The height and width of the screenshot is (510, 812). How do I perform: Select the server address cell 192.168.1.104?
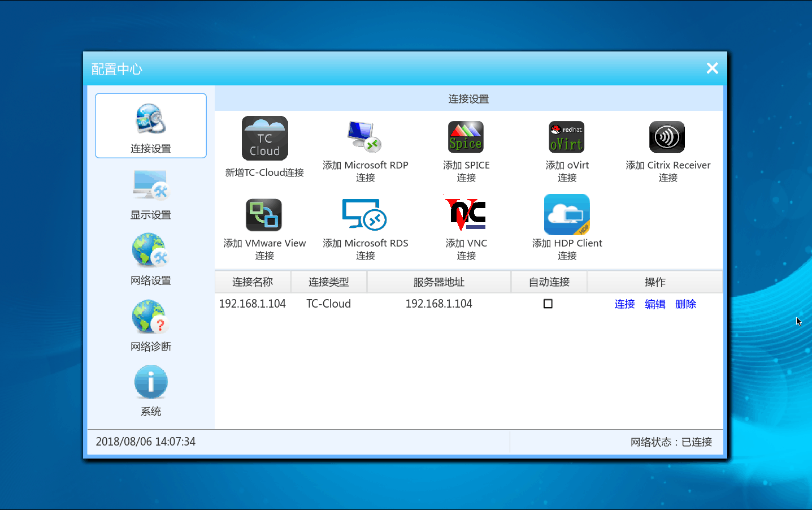(x=439, y=304)
